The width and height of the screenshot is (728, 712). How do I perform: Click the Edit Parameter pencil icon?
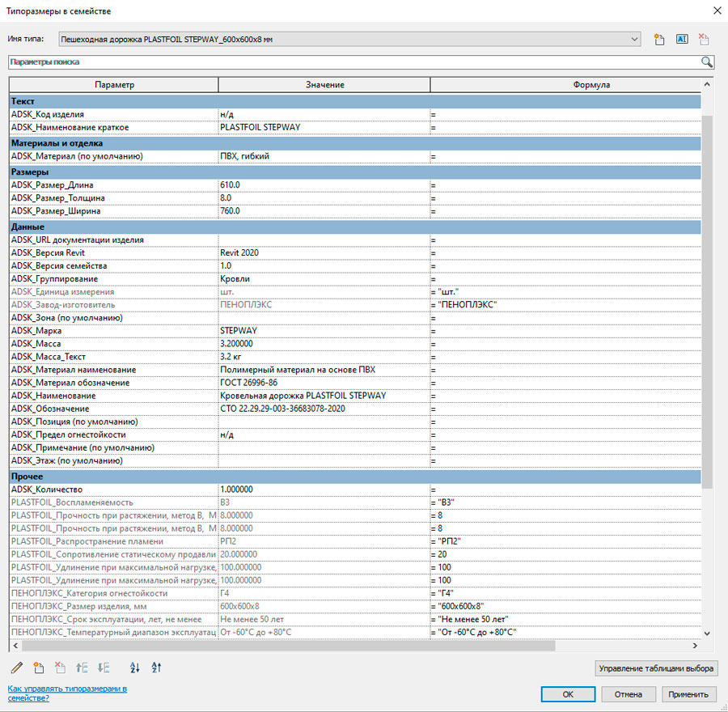coord(17,667)
